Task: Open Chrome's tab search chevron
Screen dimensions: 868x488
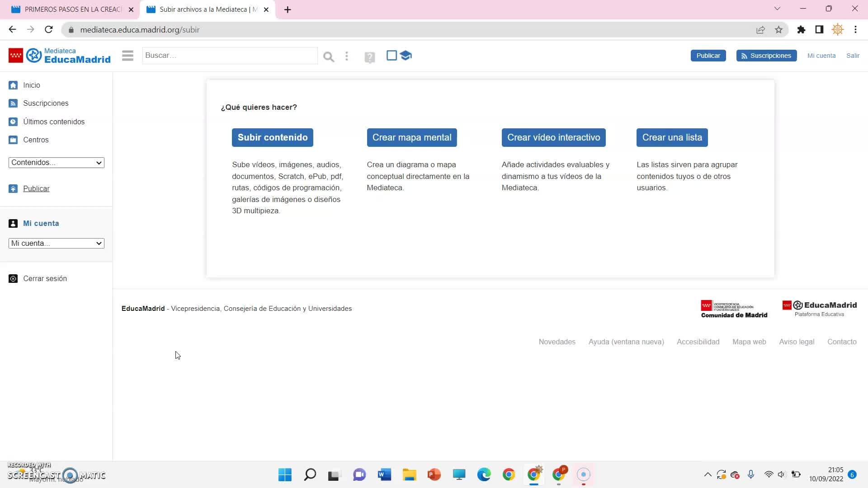Action: tap(777, 9)
